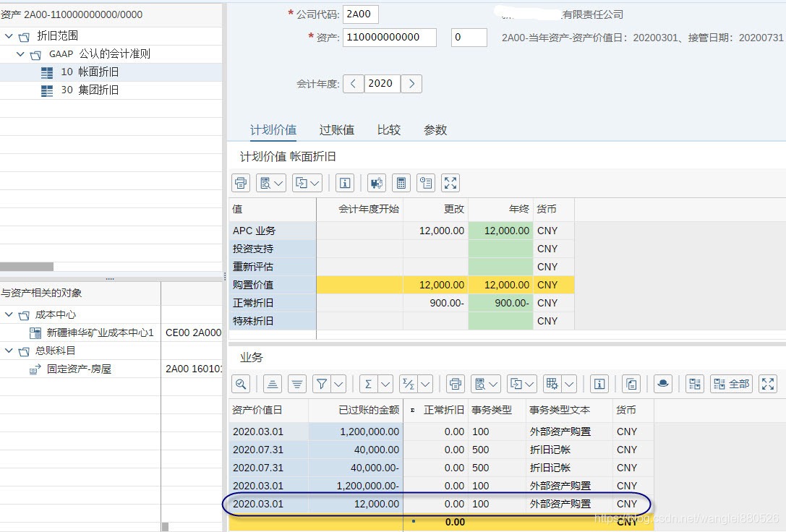Screen dimensions: 786x532
Task: Open info icon in planned values toolbar
Action: [x=345, y=184]
